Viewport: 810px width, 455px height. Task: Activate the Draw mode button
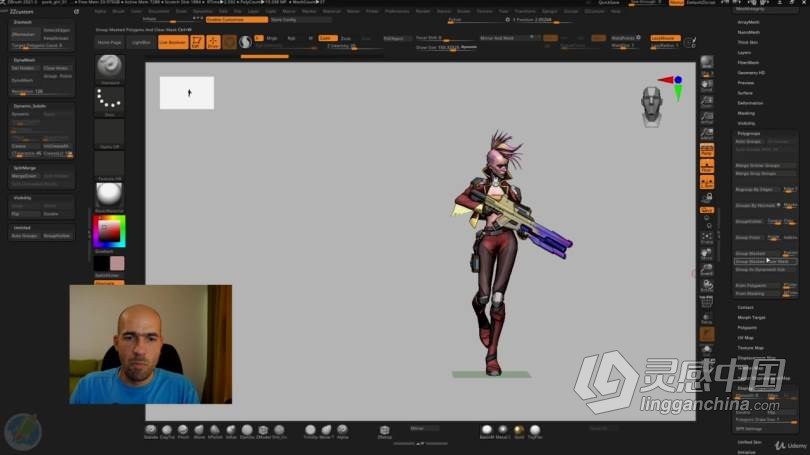point(213,42)
